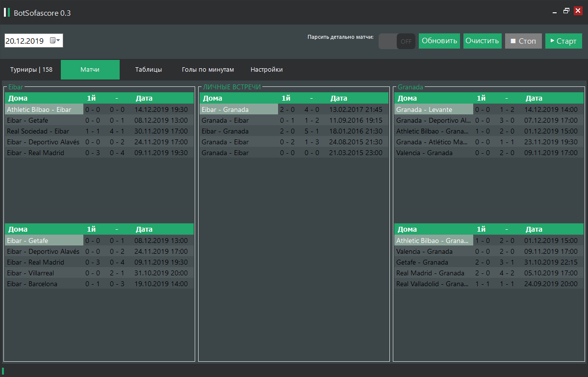The image size is (588, 377).
Task: Open the Настройки settings tab
Action: pos(266,70)
